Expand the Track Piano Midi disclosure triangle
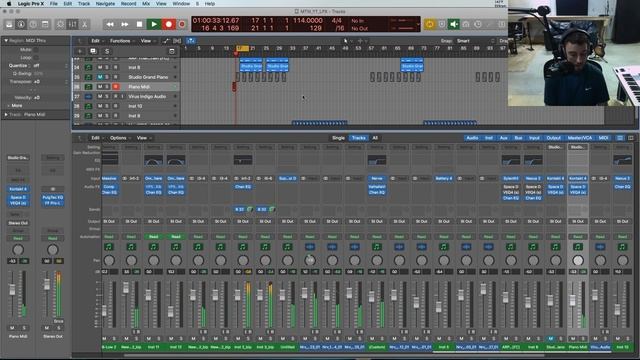 click(x=6, y=115)
